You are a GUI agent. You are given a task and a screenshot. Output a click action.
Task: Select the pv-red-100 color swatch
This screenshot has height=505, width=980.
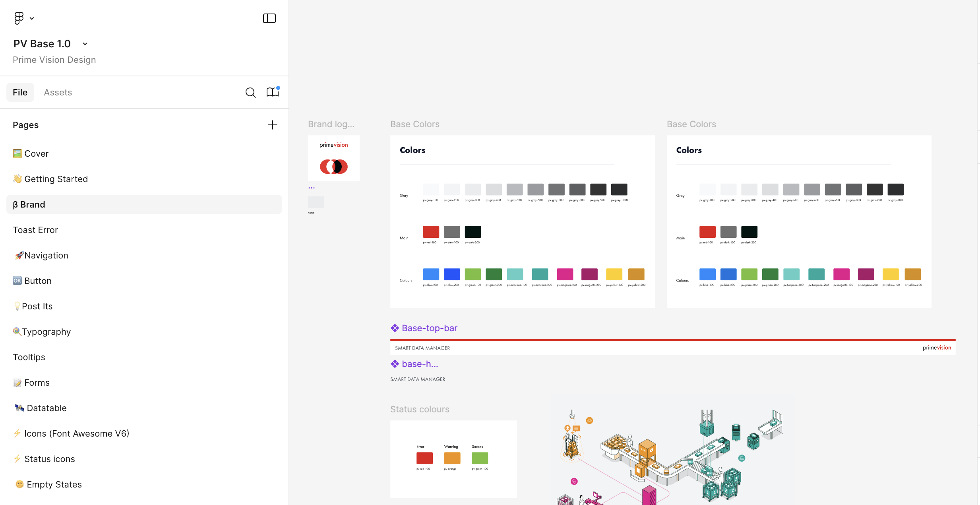tap(430, 233)
